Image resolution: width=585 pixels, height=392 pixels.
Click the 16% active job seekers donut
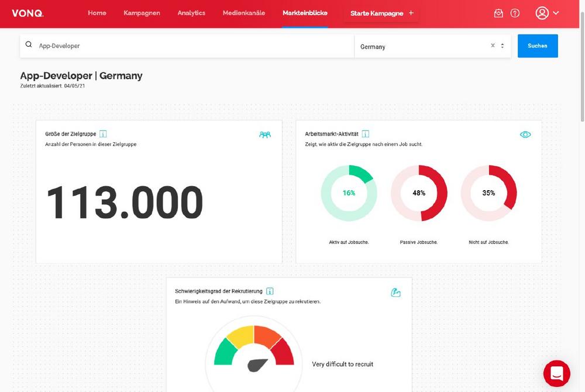coord(349,193)
